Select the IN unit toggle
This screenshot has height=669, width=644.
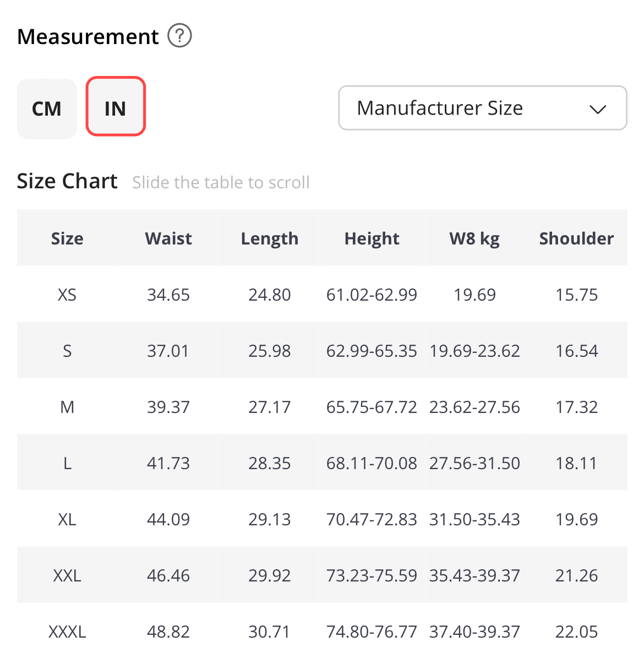[x=116, y=106]
